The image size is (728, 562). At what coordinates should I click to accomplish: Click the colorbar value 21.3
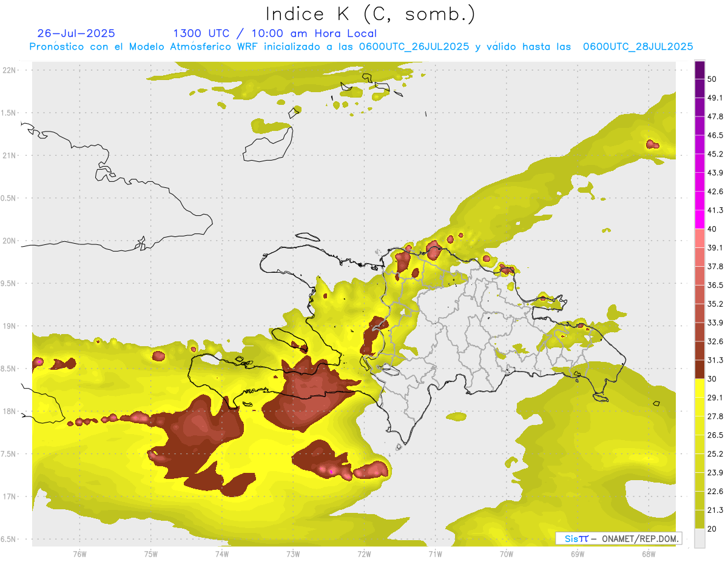[715, 510]
